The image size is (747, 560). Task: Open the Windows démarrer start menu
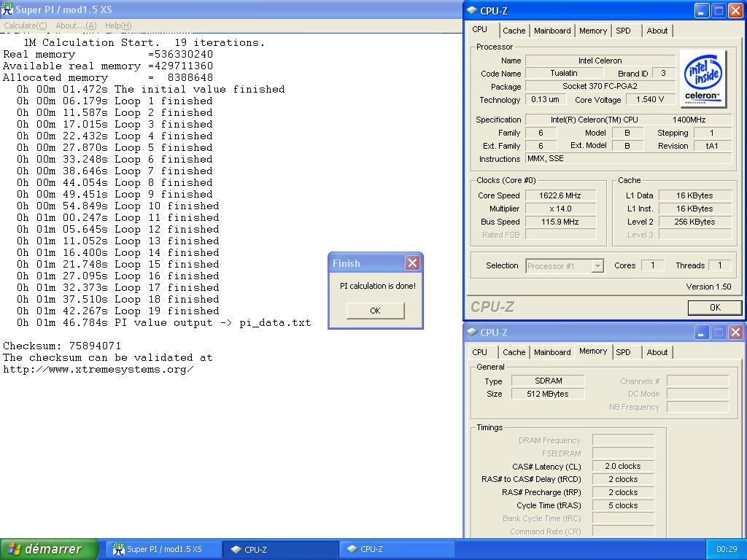tap(49, 549)
